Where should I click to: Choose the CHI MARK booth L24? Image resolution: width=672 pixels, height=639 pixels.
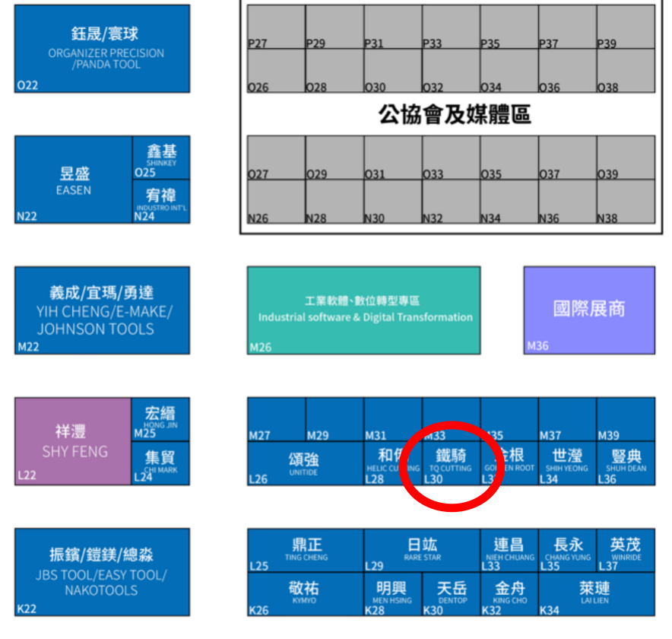160,463
